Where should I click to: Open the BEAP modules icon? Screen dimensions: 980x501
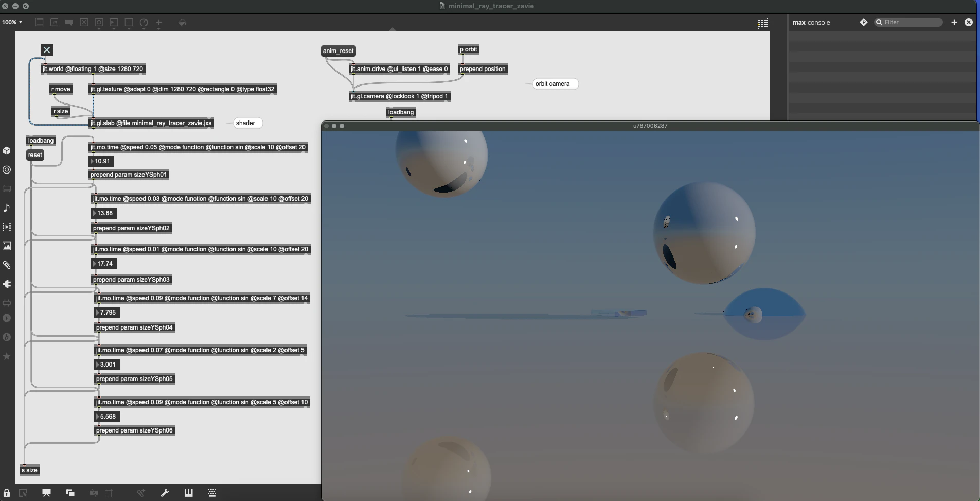click(x=7, y=337)
